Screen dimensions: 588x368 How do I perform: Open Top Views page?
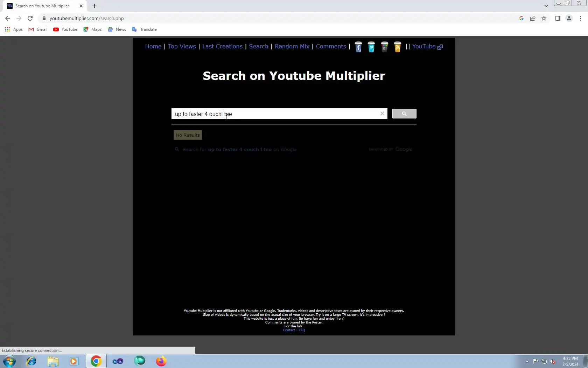[182, 46]
